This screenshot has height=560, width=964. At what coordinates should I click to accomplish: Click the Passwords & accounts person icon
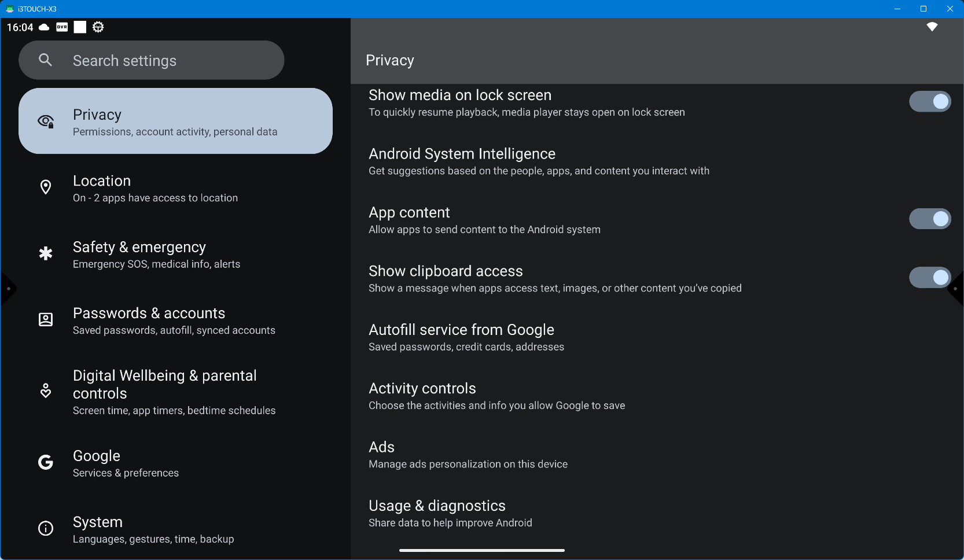(46, 319)
